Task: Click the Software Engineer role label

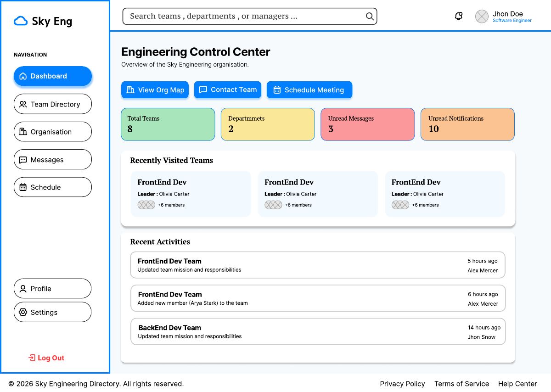Action: (x=512, y=21)
